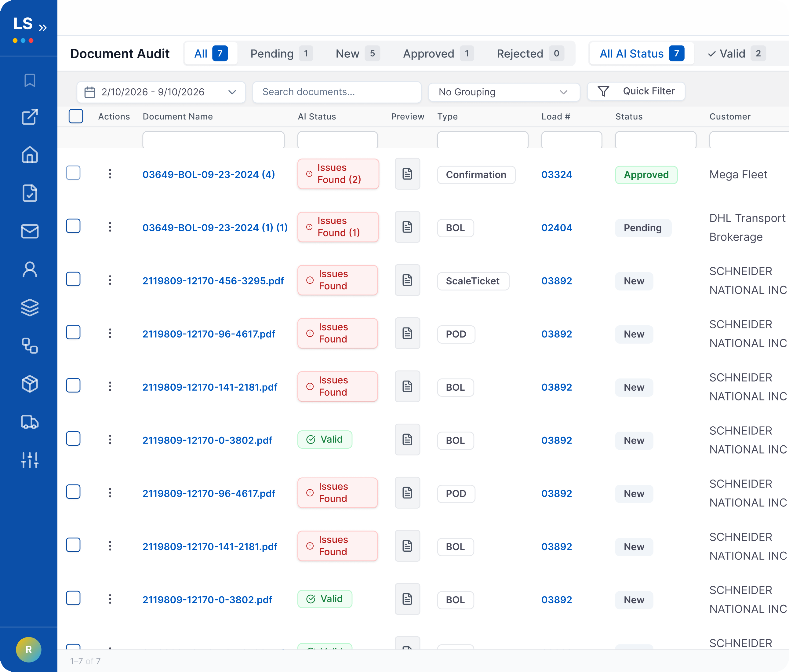Select the Valid AI status tab
789x672 pixels.
click(736, 54)
